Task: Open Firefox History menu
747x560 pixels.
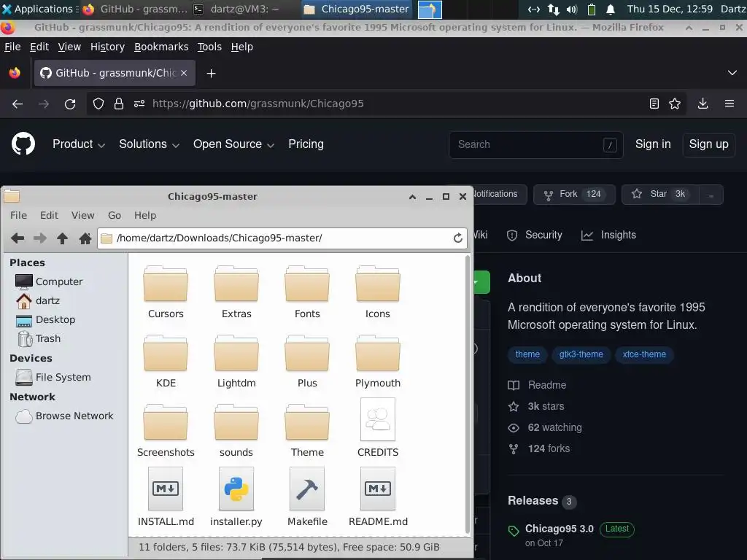Action: (x=108, y=47)
